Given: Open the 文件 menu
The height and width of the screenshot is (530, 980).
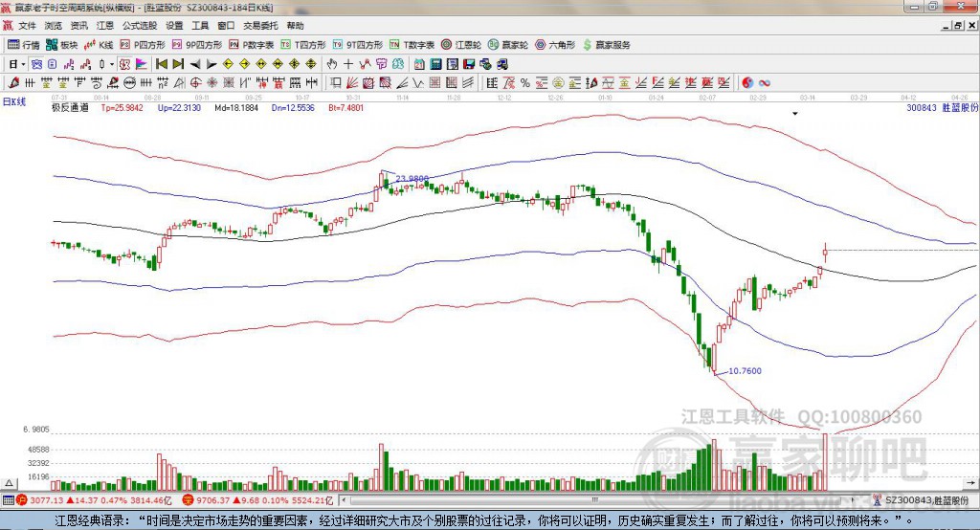Looking at the screenshot, I should (27, 26).
